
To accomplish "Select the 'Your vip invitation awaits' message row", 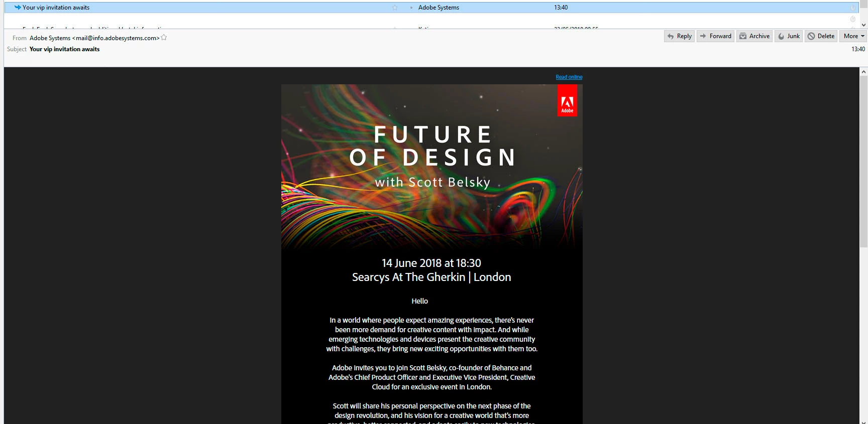I will click(x=432, y=8).
